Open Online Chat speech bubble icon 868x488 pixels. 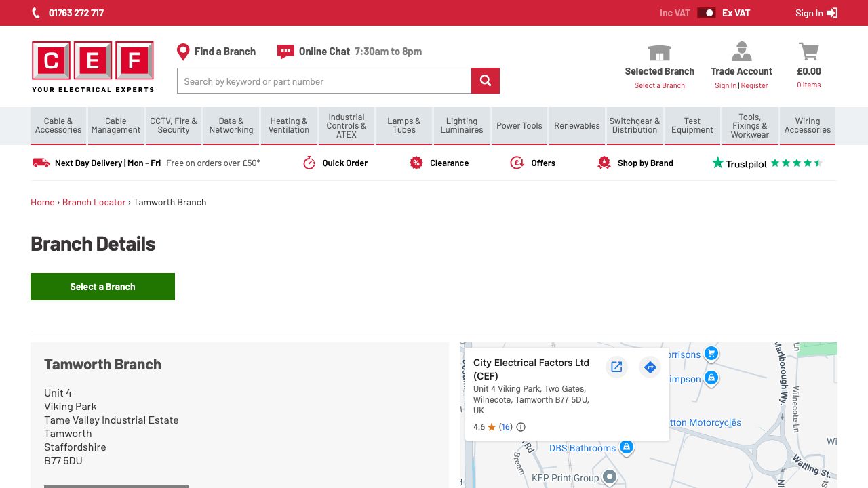click(x=285, y=52)
